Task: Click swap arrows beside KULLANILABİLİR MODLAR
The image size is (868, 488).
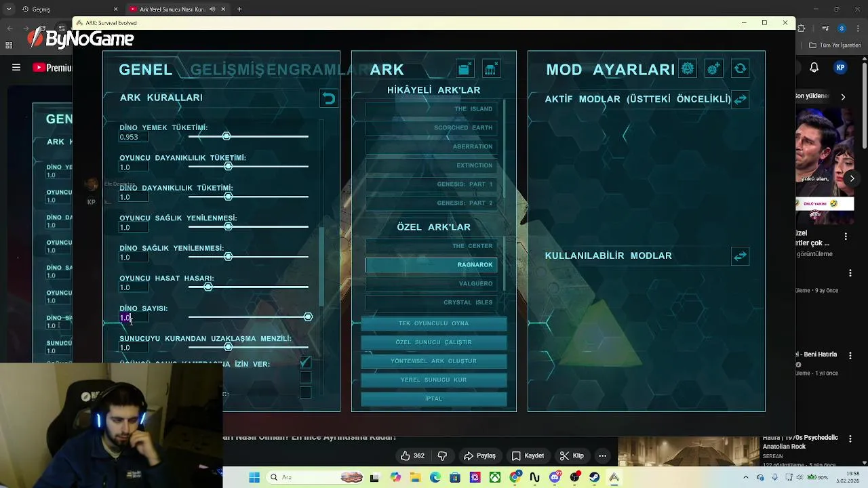Action: [x=740, y=256]
